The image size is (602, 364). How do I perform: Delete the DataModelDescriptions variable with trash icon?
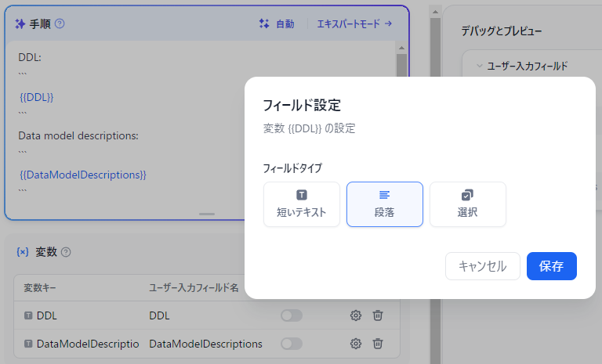378,344
